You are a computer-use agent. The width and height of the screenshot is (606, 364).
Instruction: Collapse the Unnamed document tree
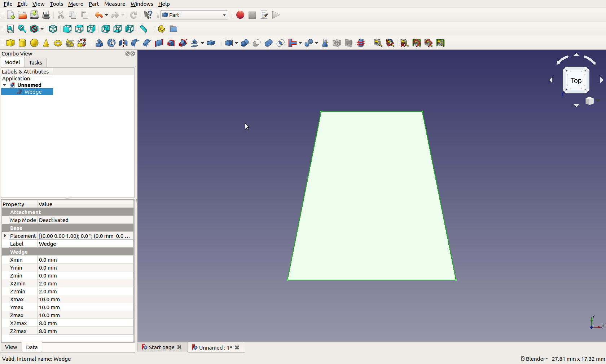pos(5,85)
